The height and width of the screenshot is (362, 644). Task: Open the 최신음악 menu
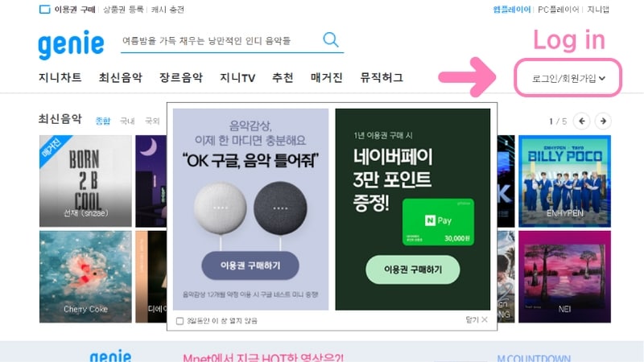120,77
